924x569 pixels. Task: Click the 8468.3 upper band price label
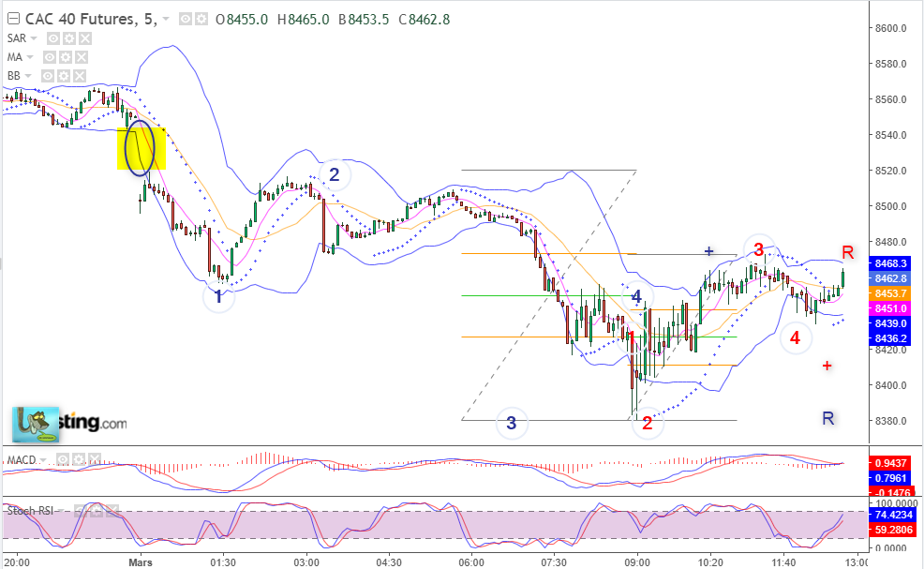tap(890, 263)
